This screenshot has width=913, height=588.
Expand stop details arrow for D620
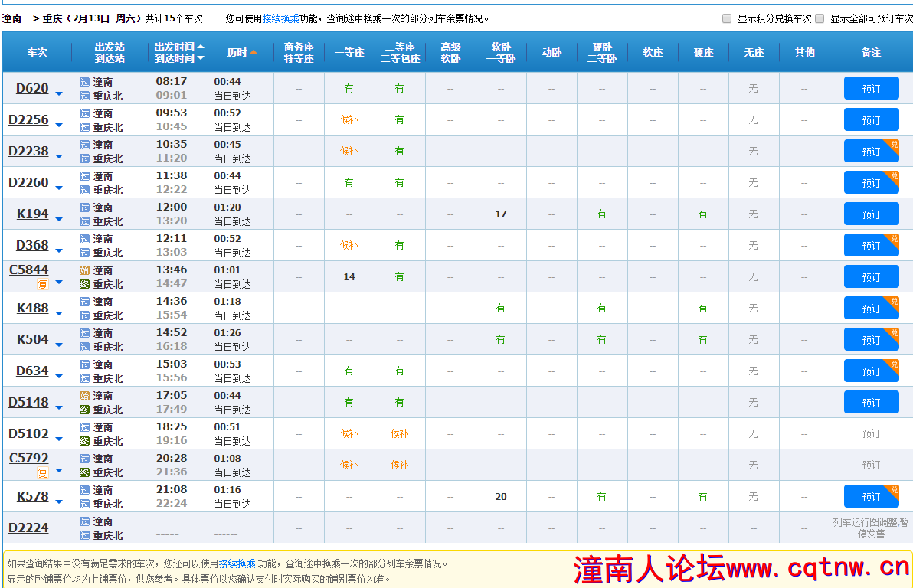(x=59, y=93)
